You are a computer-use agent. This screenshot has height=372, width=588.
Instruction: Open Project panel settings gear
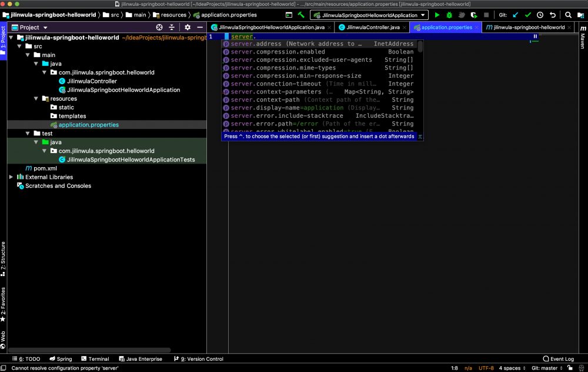[x=188, y=27]
